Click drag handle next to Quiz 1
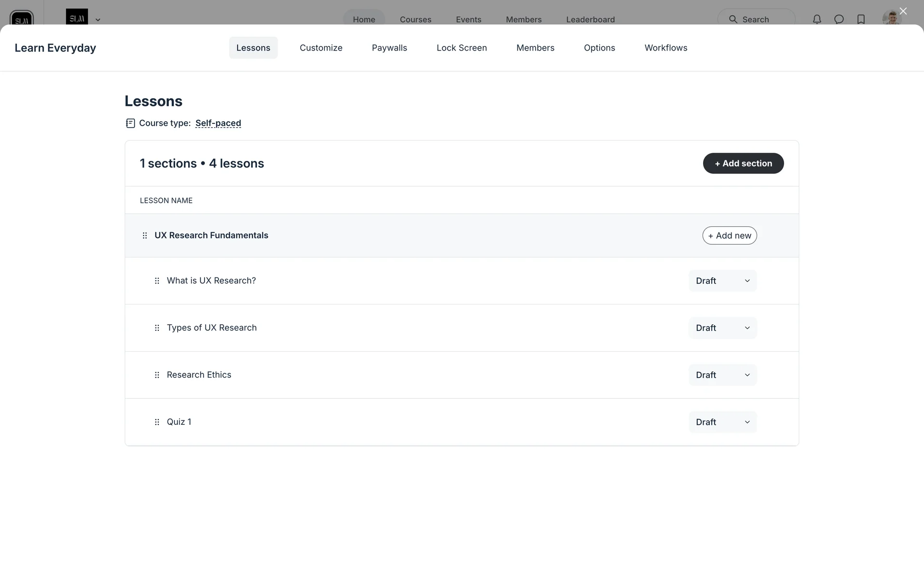This screenshot has width=924, height=578. coord(157,422)
